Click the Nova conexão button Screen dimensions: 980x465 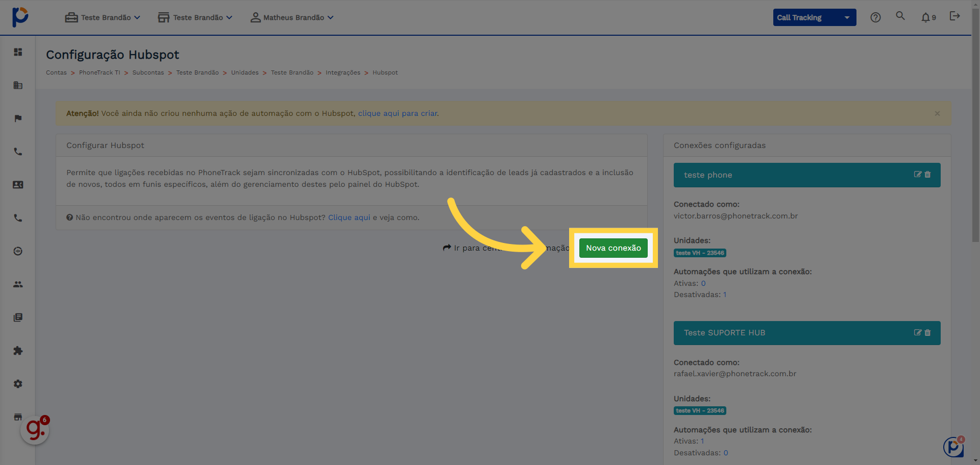(614, 248)
